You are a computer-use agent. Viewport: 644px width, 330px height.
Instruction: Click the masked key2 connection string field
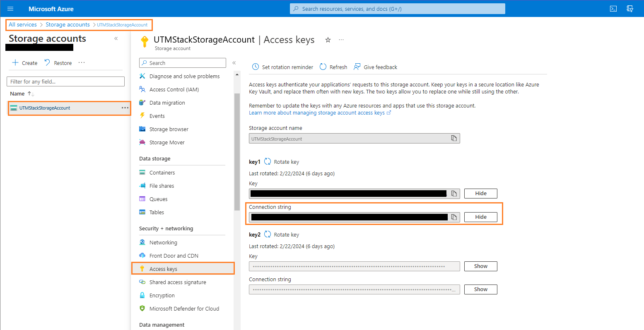(355, 289)
